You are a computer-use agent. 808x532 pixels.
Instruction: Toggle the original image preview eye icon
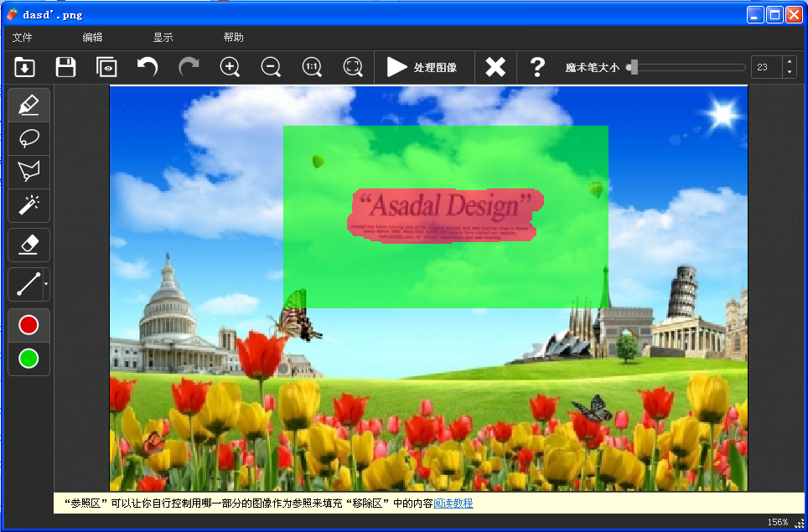point(106,67)
